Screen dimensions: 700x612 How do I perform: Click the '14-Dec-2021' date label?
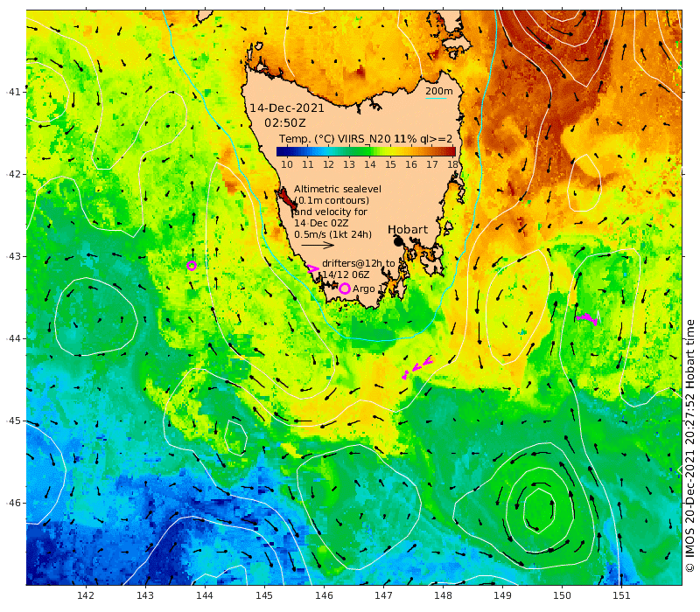pos(287,108)
